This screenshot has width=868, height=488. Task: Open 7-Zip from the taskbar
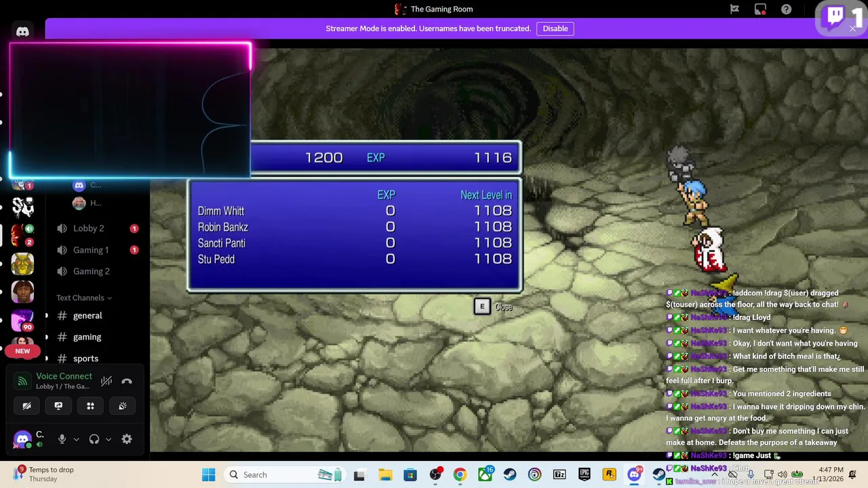559,474
